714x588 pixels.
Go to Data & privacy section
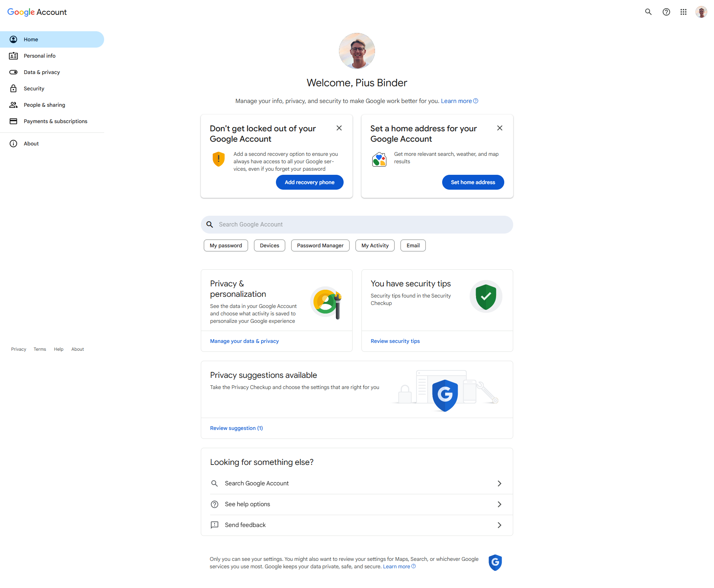click(42, 72)
